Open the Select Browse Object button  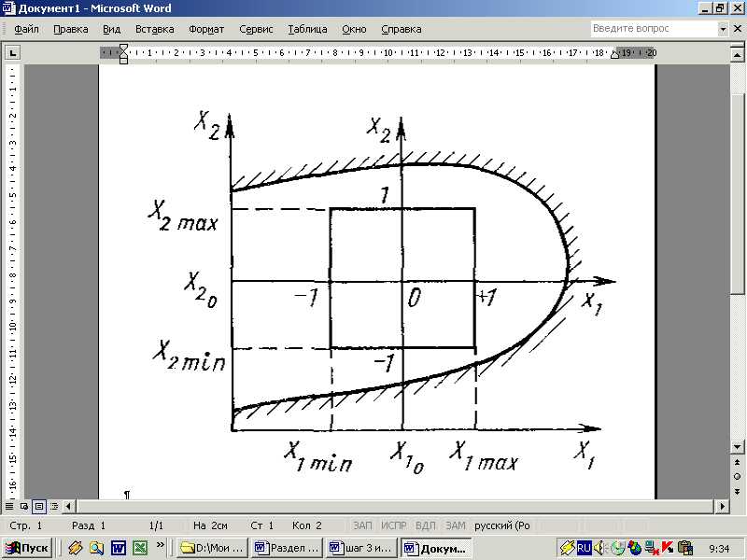click(737, 477)
